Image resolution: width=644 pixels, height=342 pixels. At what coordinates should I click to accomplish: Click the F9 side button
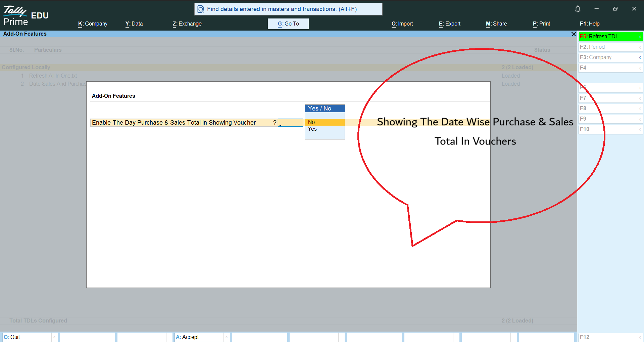click(607, 119)
